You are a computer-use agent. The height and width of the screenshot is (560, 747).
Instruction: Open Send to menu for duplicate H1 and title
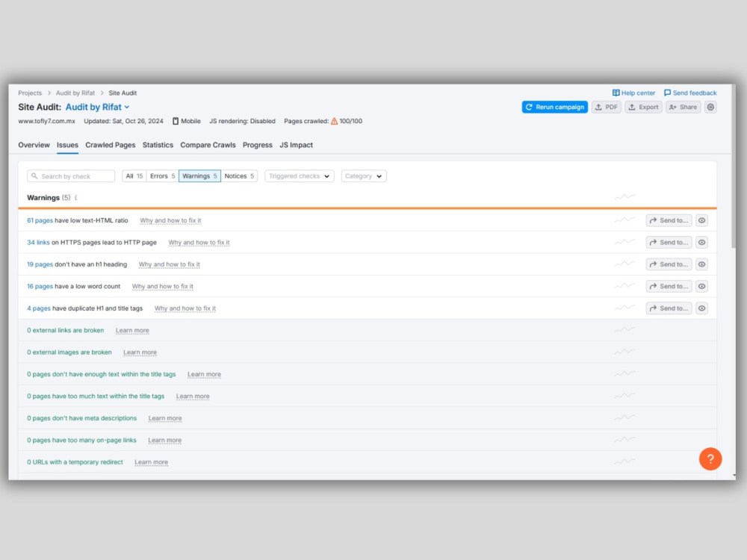(x=669, y=308)
